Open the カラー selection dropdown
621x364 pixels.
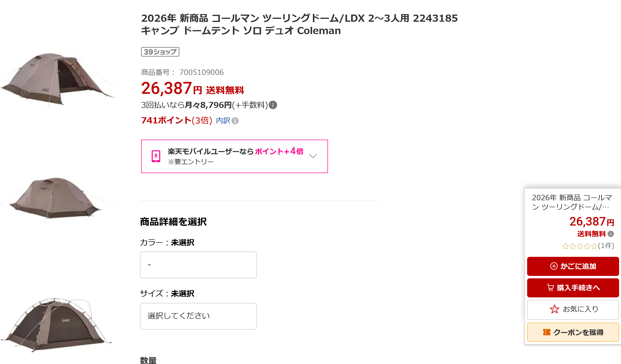click(x=198, y=265)
